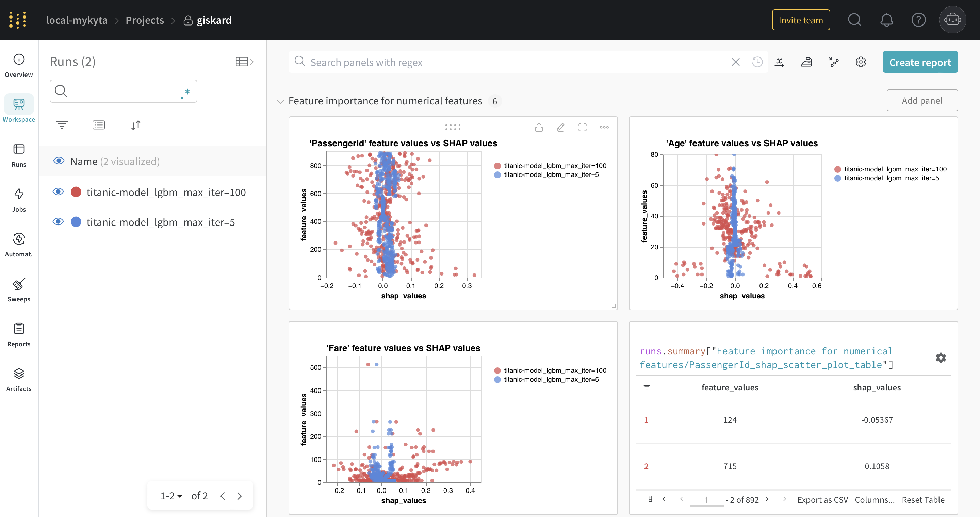The width and height of the screenshot is (980, 517).
Task: Click the blue color dot of max_iter=5 run
Action: coord(76,222)
